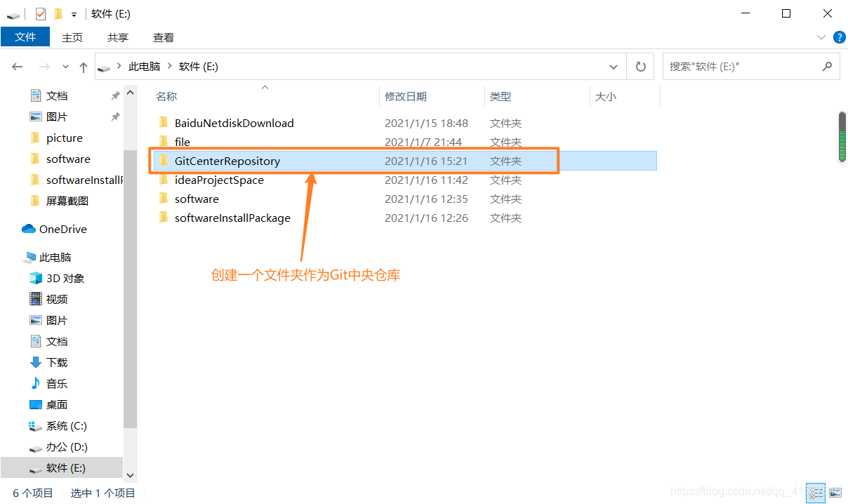Switch to the 查看 ribbon tab

click(164, 37)
